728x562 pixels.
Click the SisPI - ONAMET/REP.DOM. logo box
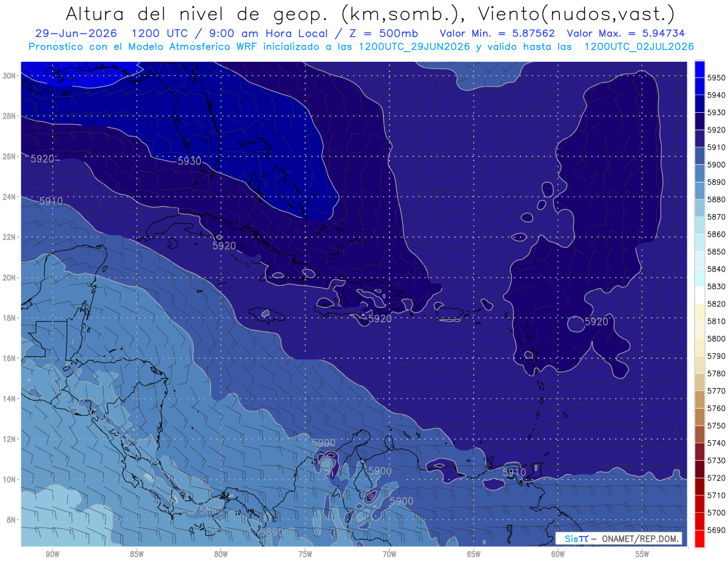[619, 538]
